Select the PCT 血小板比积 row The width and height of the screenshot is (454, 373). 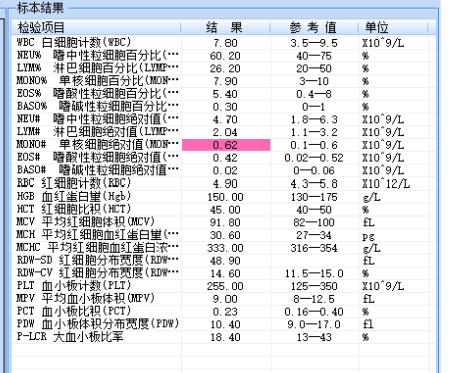[x=224, y=311]
